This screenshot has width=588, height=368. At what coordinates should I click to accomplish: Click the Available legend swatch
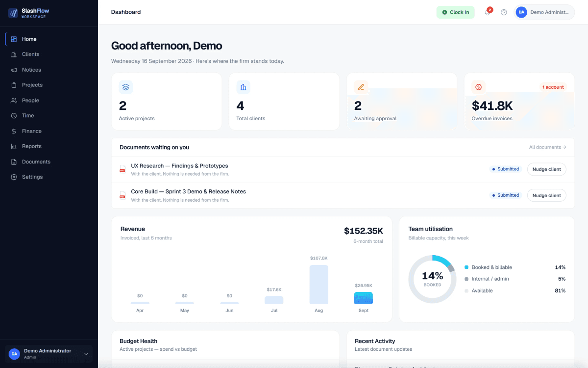466,291
